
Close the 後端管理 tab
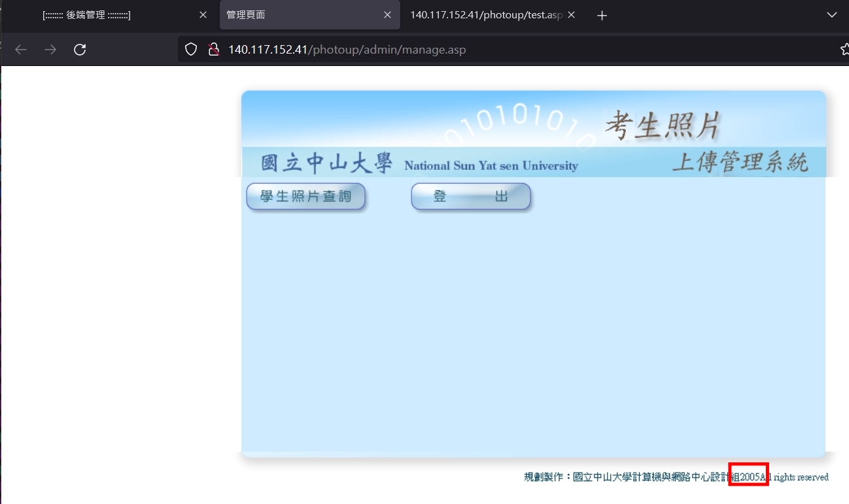click(203, 15)
